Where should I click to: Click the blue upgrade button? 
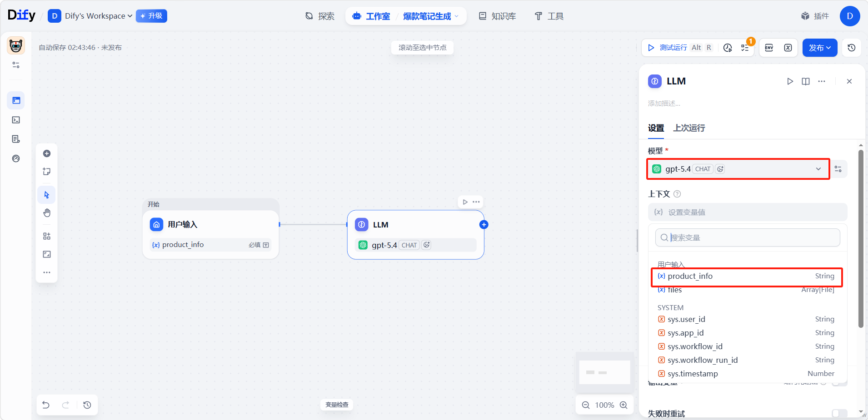(x=151, y=16)
